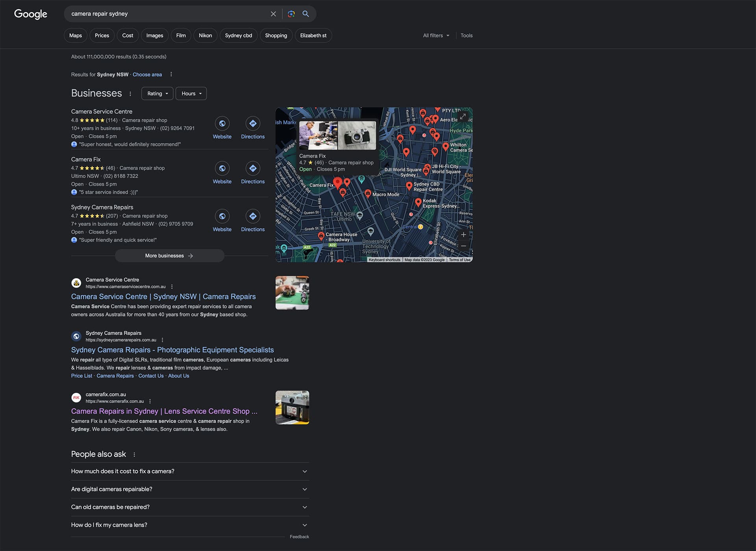Screen dimensions: 756x551
Task: Click the camerafix.com.au result thumbnail
Action: point(292,407)
